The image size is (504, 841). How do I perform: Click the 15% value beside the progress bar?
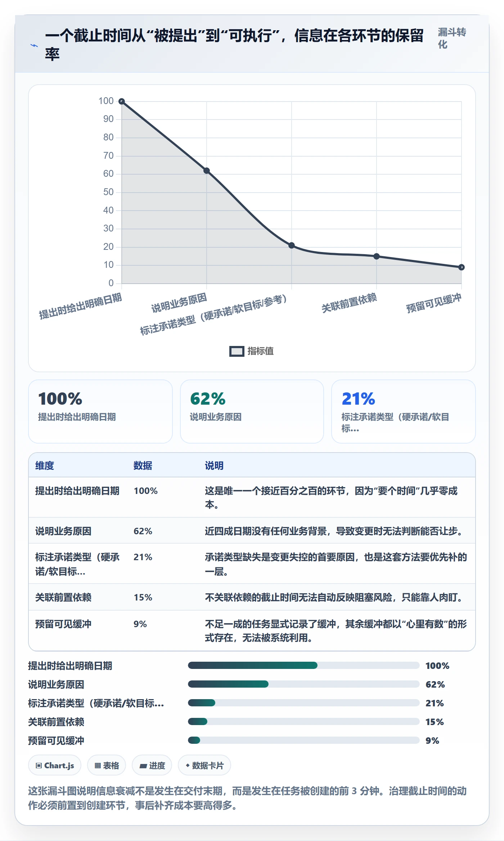click(x=435, y=722)
